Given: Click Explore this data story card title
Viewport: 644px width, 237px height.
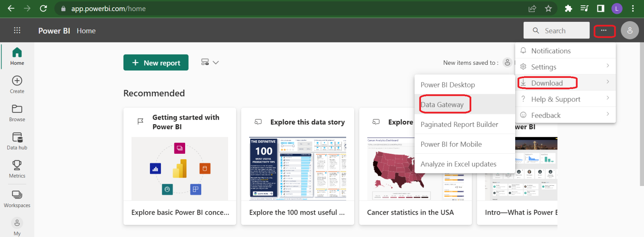Looking at the screenshot, I should click(x=307, y=122).
